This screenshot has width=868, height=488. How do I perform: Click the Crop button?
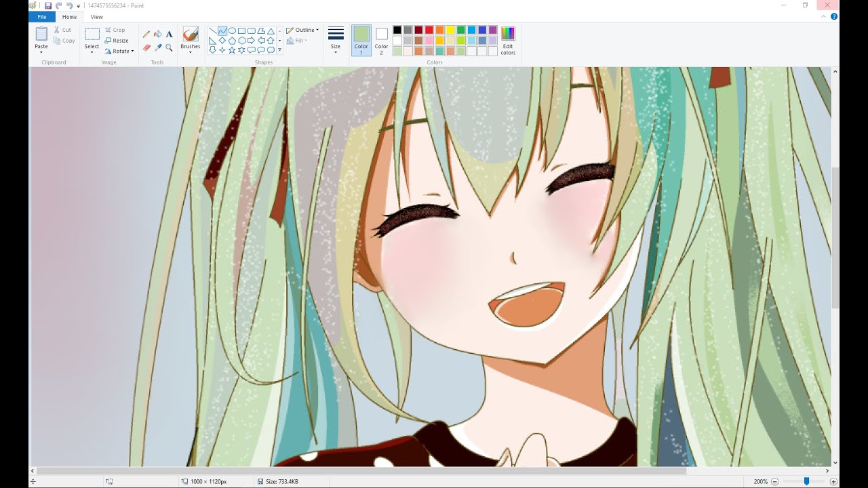click(x=115, y=30)
